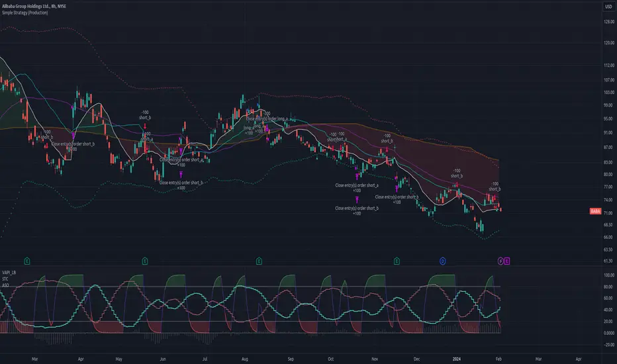Click the 68.50 price axis label

pos(609,225)
